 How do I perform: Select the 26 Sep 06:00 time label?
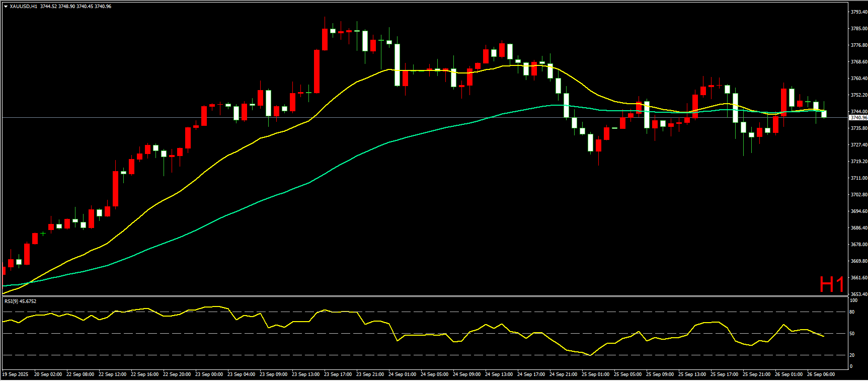(821, 374)
